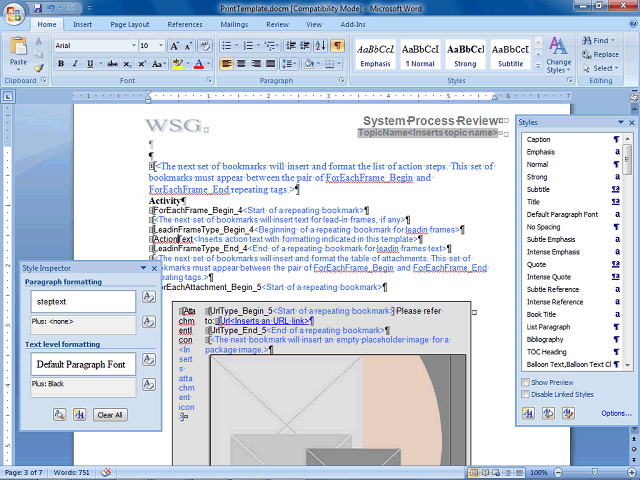Sort the selected text
The width and height of the screenshot is (640, 480).
point(321,46)
